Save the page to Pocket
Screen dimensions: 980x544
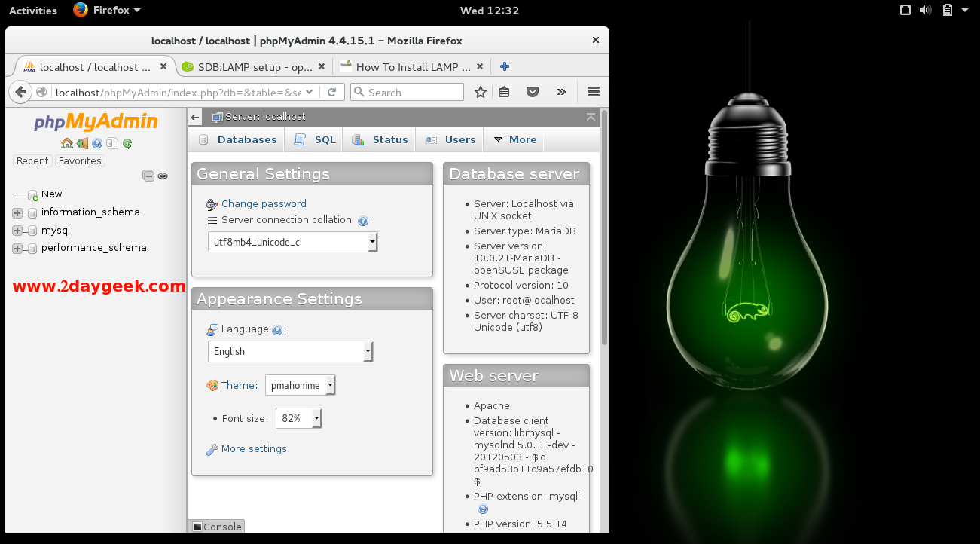(533, 92)
